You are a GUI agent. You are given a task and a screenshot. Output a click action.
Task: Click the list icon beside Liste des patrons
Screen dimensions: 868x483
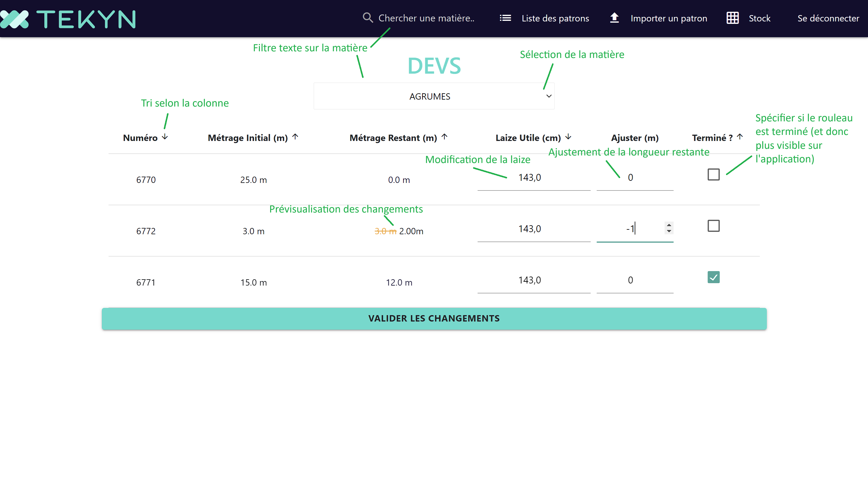tap(505, 18)
